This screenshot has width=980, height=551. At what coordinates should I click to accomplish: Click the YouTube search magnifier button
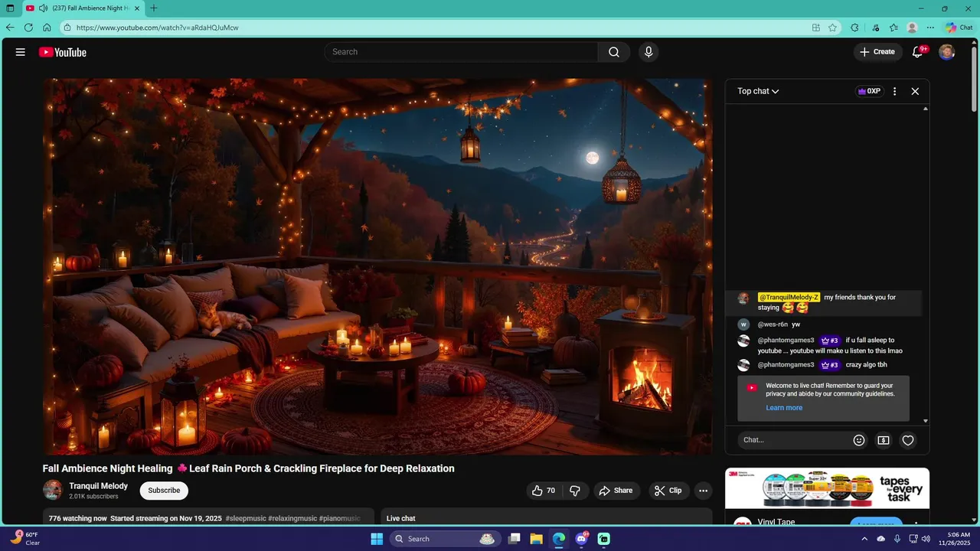pos(614,52)
